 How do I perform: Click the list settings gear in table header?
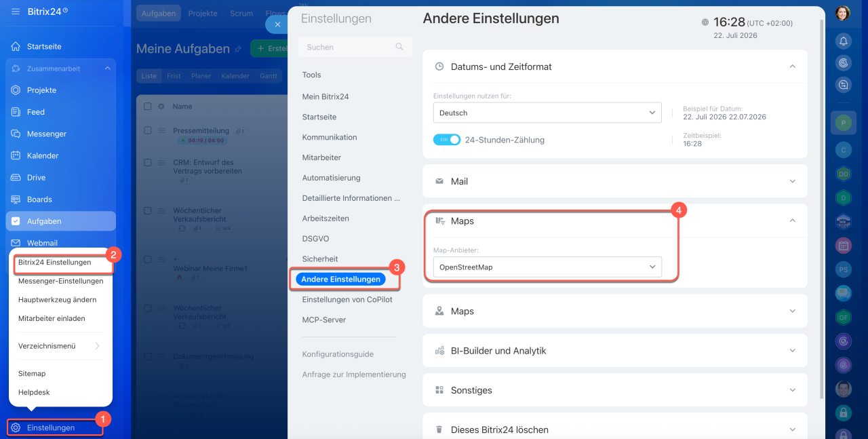click(x=161, y=107)
